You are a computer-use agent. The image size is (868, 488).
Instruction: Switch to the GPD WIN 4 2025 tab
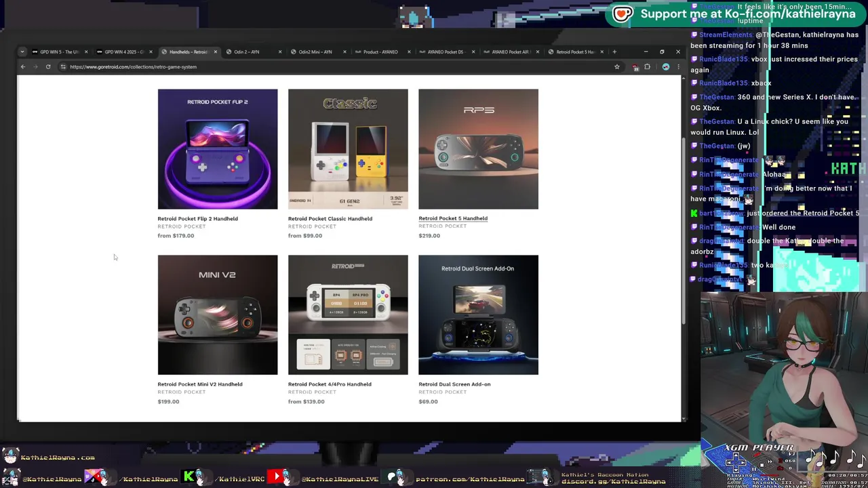[124, 52]
